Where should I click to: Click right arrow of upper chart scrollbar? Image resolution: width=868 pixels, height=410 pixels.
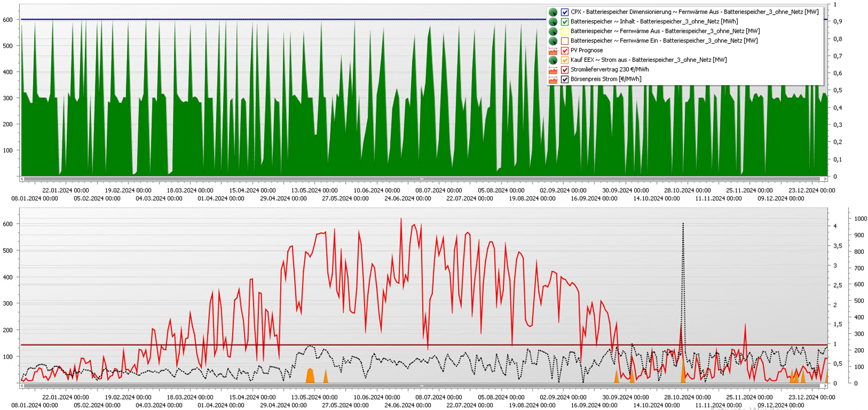click(x=825, y=179)
